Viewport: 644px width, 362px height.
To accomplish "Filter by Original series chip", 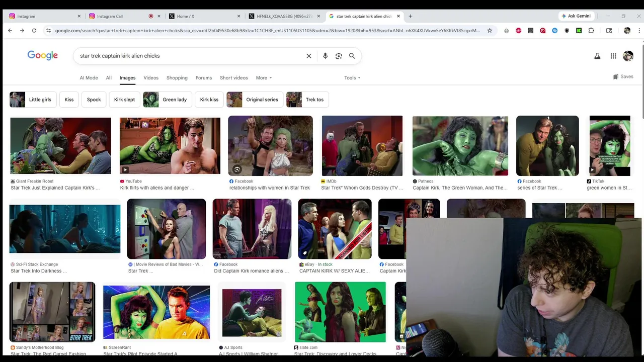I will pyautogui.click(x=255, y=100).
